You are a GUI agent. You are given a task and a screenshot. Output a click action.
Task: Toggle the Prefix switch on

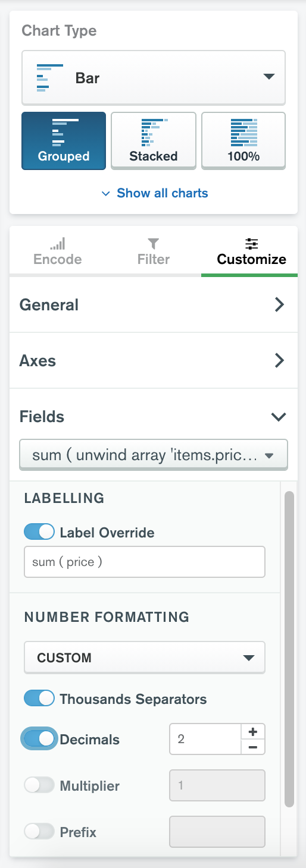click(39, 832)
